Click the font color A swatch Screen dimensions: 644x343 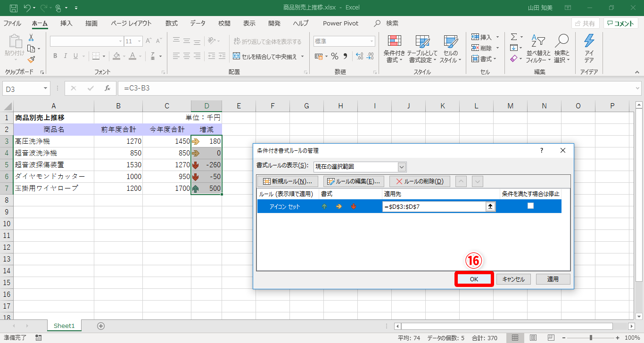pyautogui.click(x=132, y=57)
